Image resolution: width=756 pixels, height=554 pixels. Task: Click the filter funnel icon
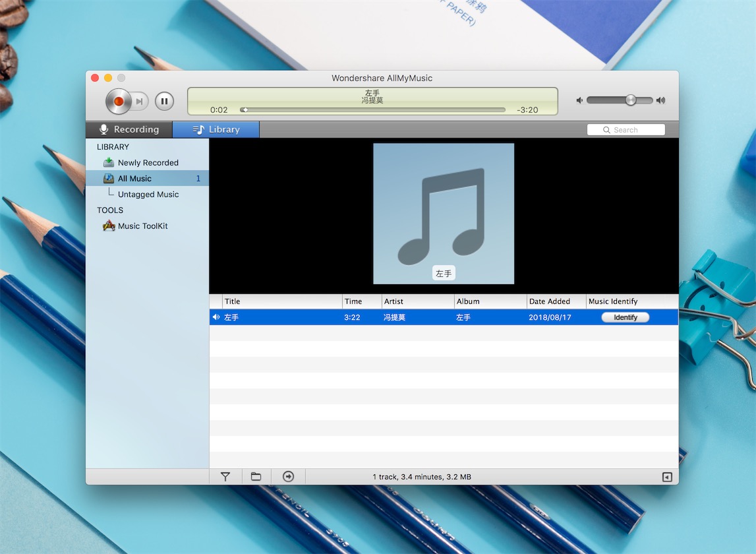[x=225, y=477]
